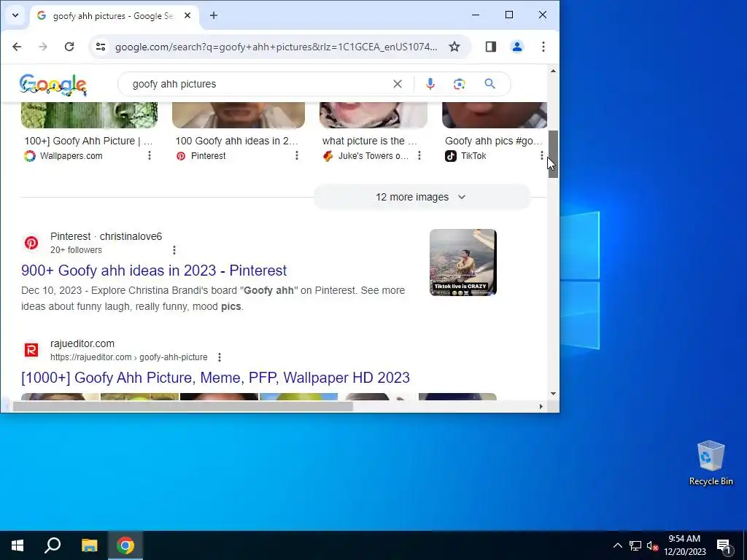Bookmark this tab with the star icon
The image size is (747, 560).
[454, 47]
